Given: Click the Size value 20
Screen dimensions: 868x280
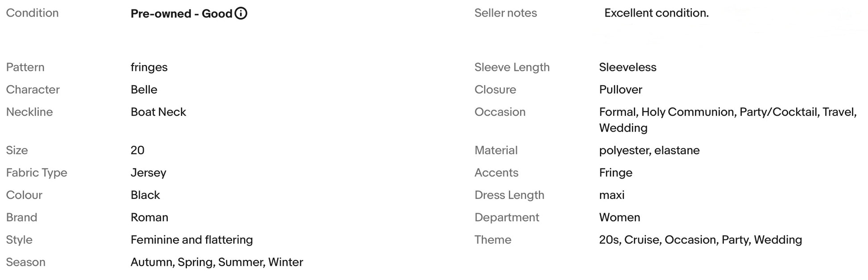Looking at the screenshot, I should coord(137,150).
